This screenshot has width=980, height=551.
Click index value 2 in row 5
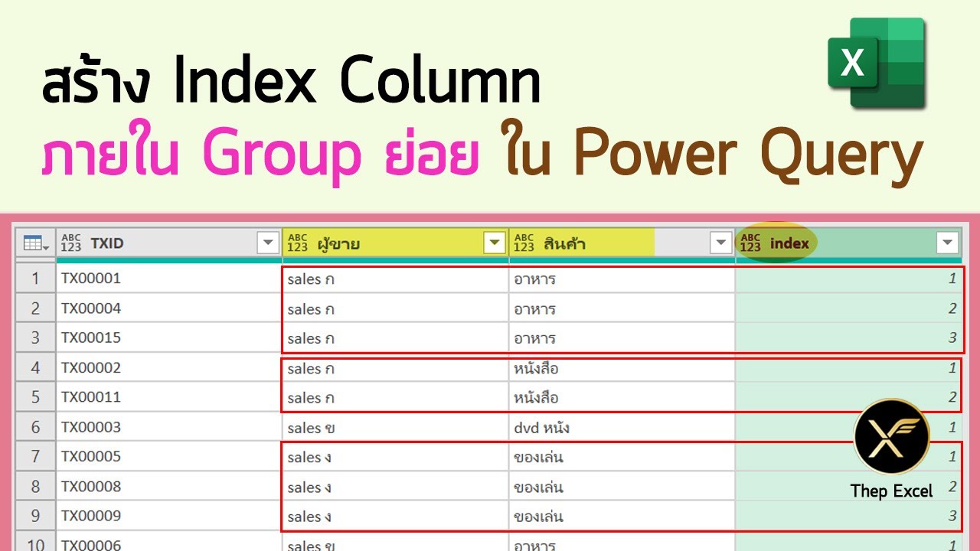pos(848,397)
